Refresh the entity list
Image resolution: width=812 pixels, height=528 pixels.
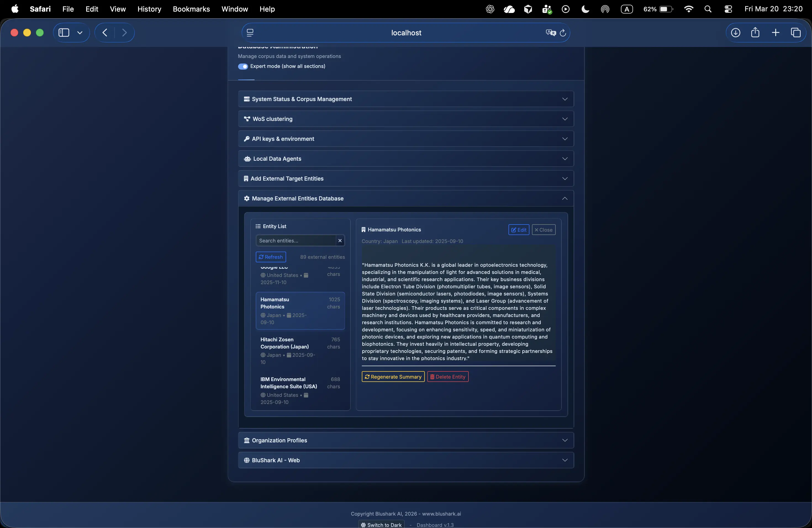pyautogui.click(x=271, y=257)
